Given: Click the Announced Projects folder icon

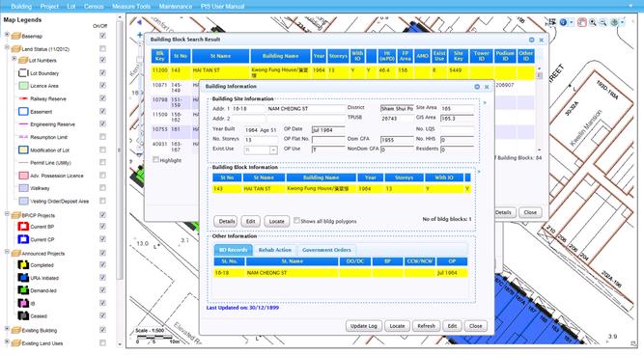Looking at the screenshot, I should pos(16,253).
